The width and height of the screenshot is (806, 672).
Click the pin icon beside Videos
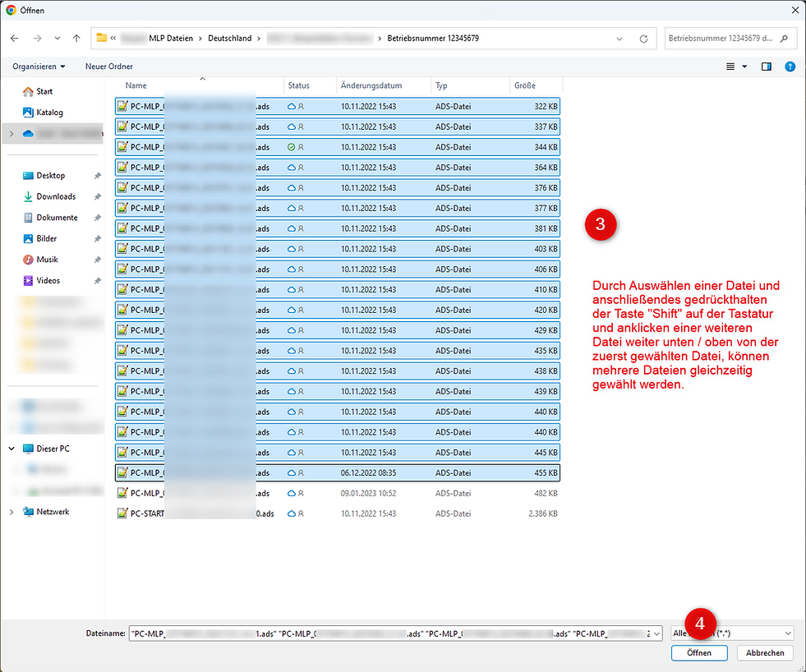click(x=97, y=281)
